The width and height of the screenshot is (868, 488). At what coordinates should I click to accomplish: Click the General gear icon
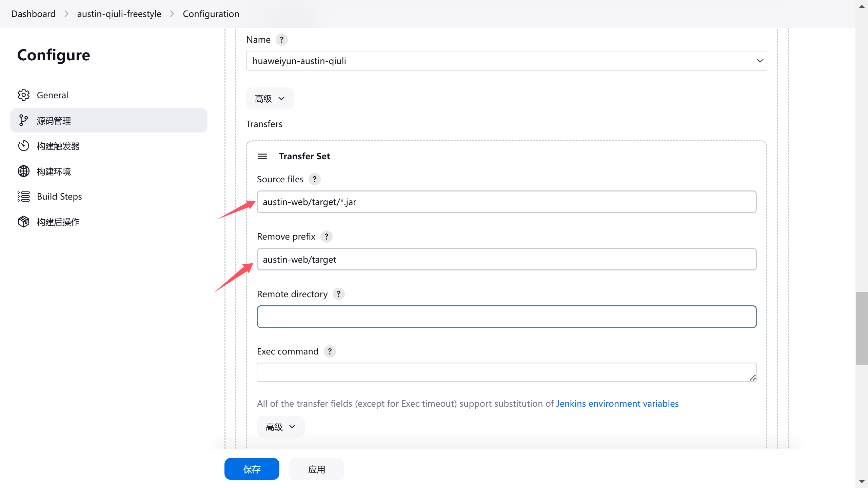(23, 95)
